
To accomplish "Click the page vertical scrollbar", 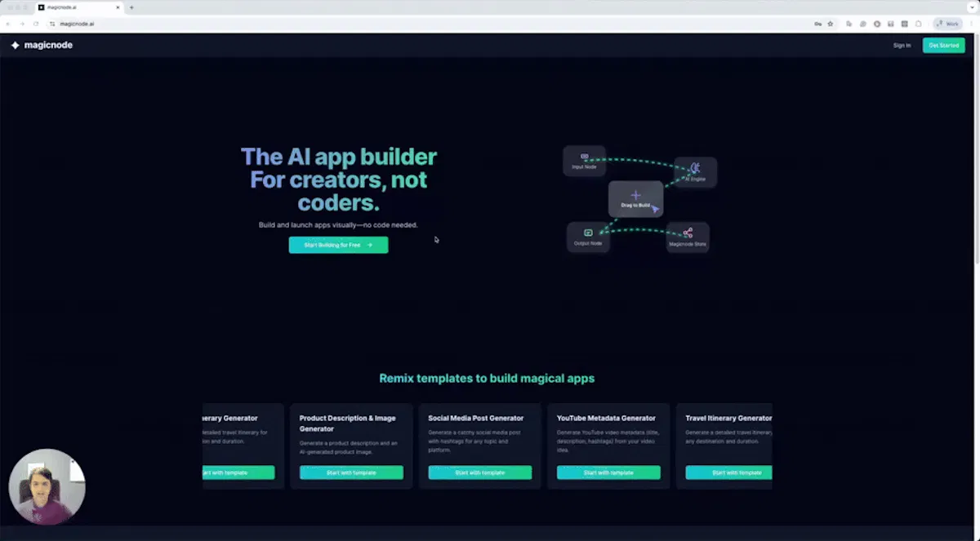I will pos(977,147).
